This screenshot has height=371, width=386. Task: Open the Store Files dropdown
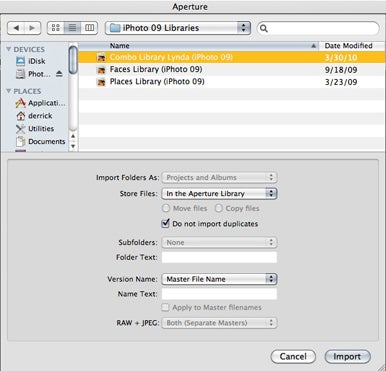tap(219, 193)
